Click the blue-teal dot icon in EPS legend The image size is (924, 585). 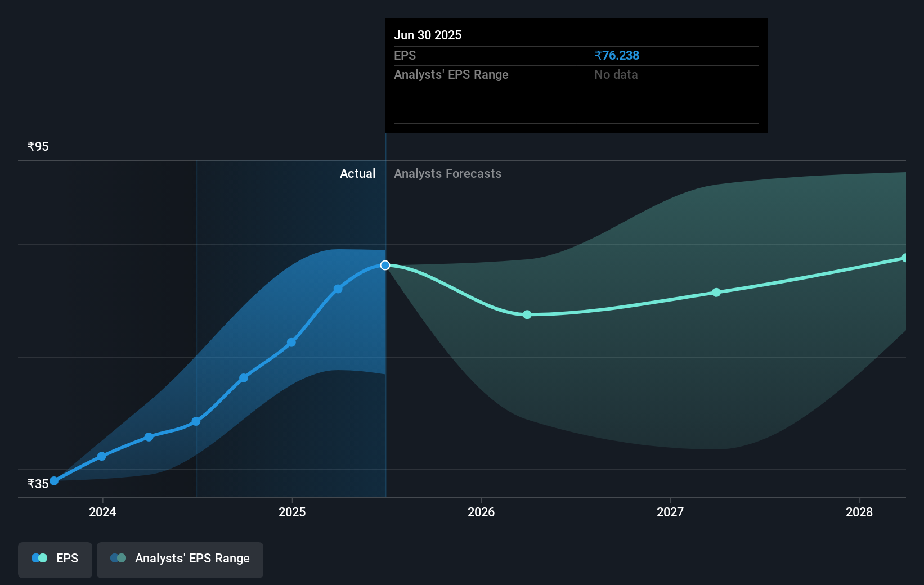(x=38, y=558)
